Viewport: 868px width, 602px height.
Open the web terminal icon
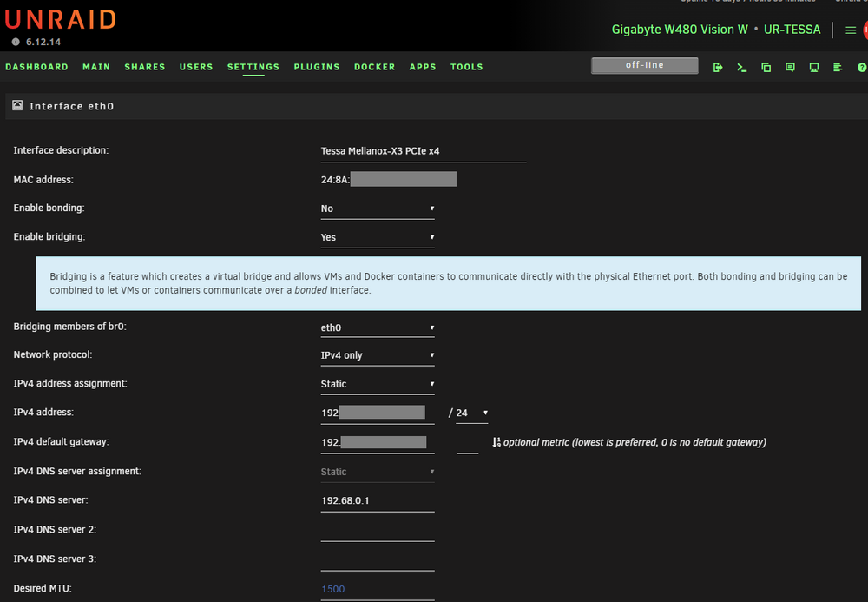tap(742, 67)
